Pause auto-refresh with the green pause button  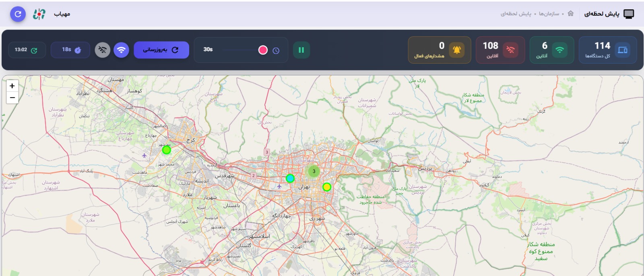click(x=301, y=50)
